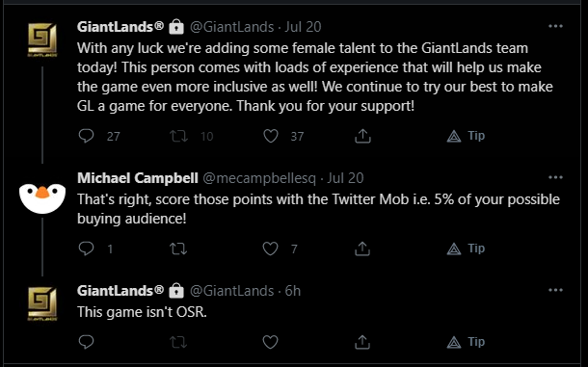
Task: Like the "This game isn't OSR" tweet
Action: pyautogui.click(x=270, y=342)
